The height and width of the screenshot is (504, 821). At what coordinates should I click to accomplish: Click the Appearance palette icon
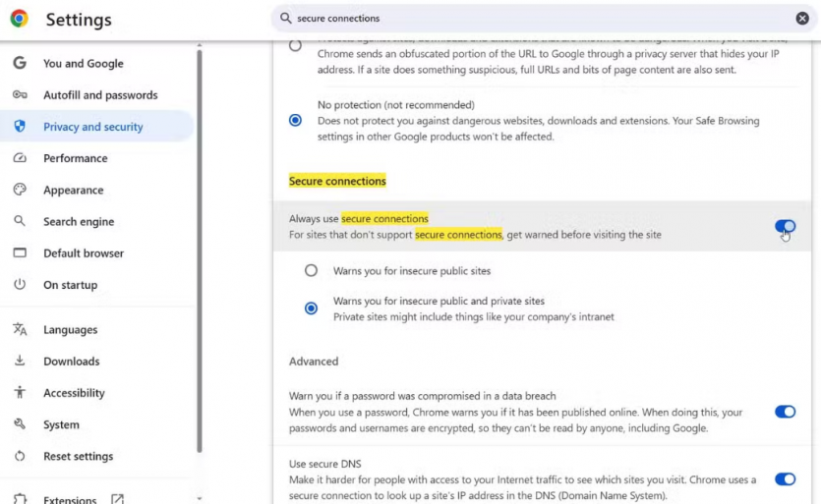tap(20, 190)
